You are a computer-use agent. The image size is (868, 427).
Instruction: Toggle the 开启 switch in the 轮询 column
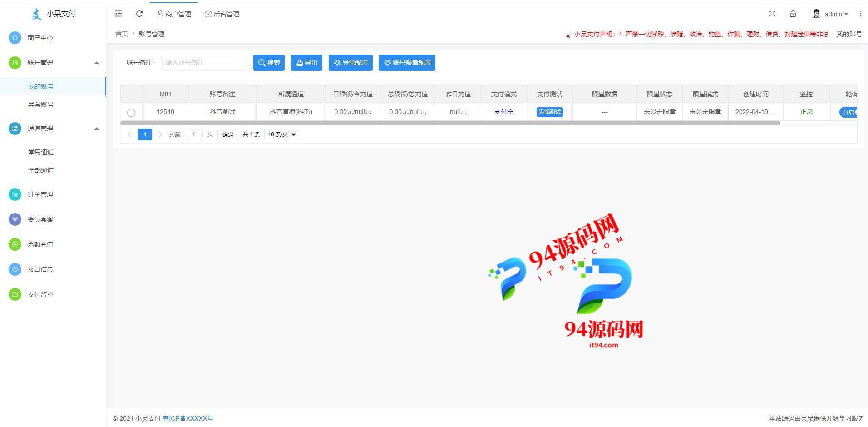(x=848, y=112)
